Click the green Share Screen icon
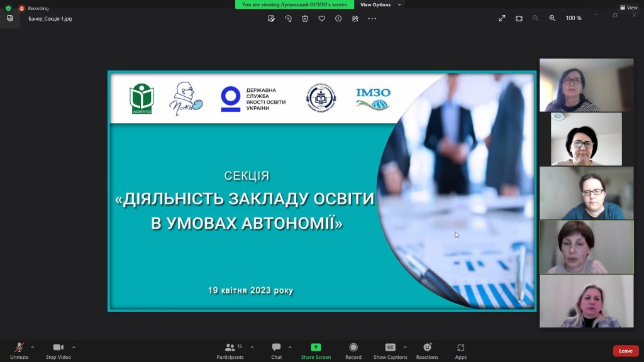644x362 pixels. (x=316, y=348)
